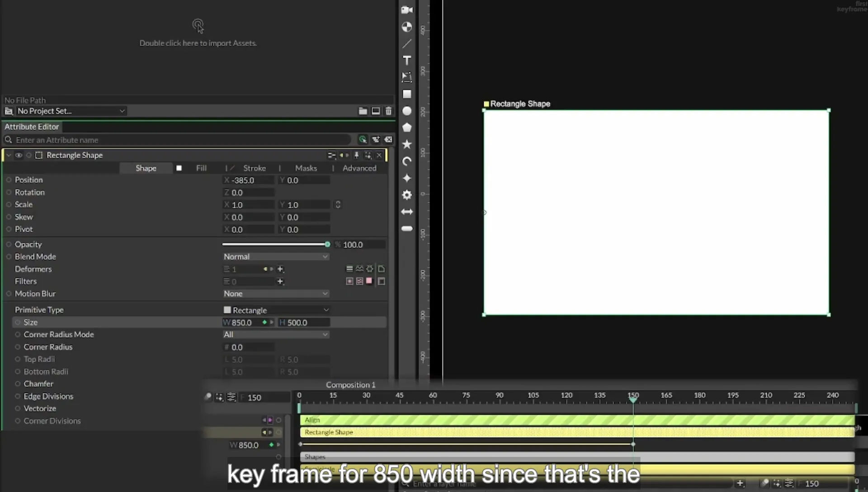Open the Primitive Type Rectangle dropdown

pos(276,310)
